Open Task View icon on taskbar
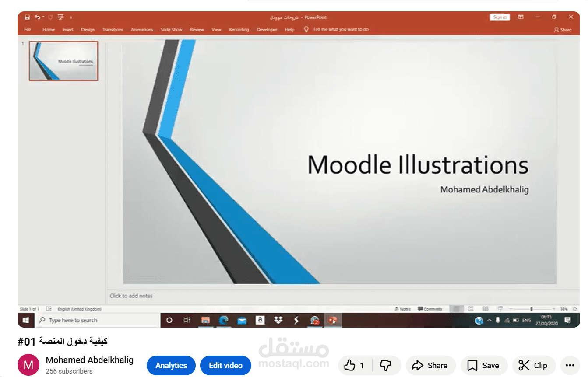This screenshot has width=588, height=377. pyautogui.click(x=187, y=320)
